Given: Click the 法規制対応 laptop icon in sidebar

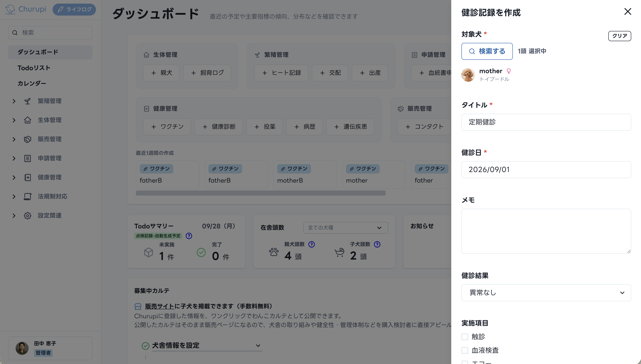Looking at the screenshot, I should tap(27, 196).
